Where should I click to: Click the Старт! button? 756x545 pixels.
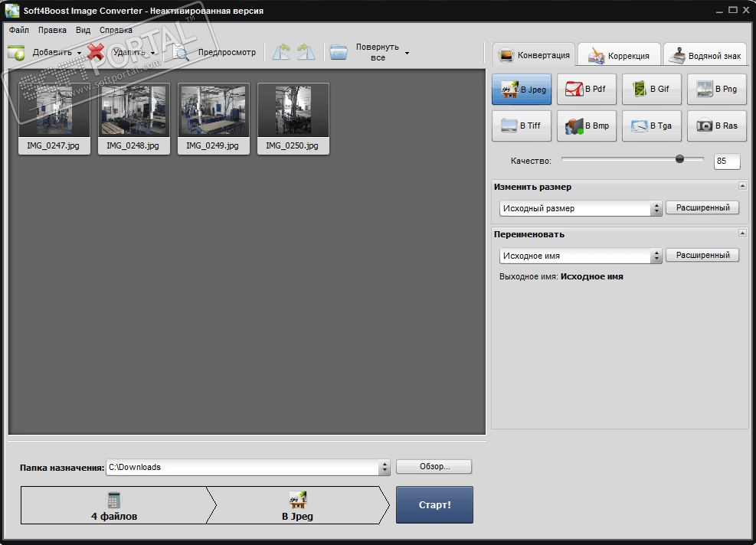click(x=434, y=504)
